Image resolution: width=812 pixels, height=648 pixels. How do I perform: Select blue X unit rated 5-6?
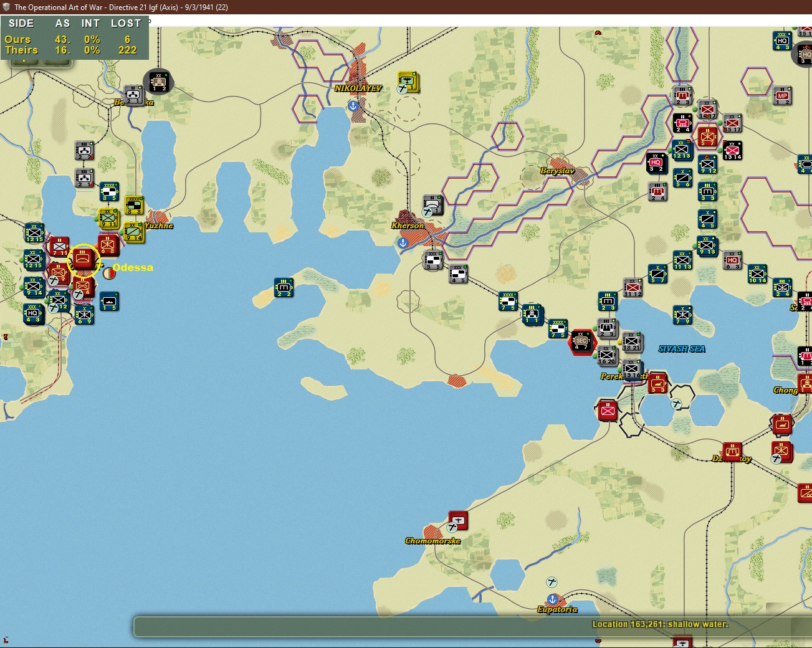(682, 179)
